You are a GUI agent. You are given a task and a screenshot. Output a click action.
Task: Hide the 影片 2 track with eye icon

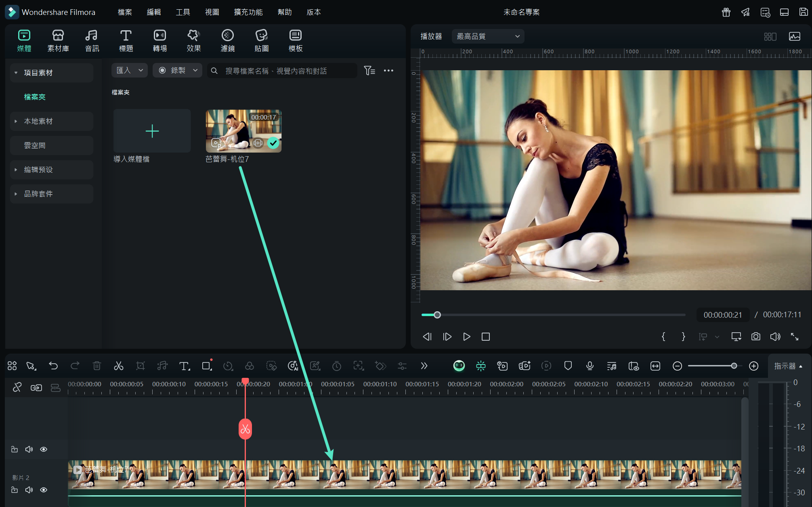coord(44,490)
